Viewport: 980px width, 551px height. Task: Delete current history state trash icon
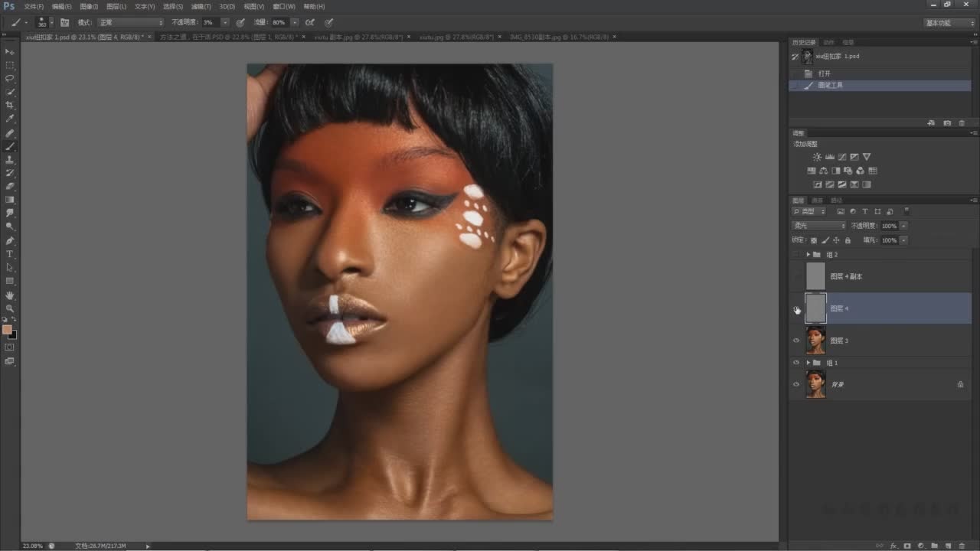tap(962, 122)
